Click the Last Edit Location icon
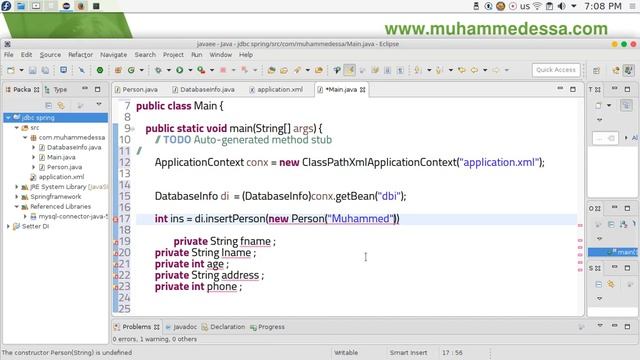 [462, 70]
